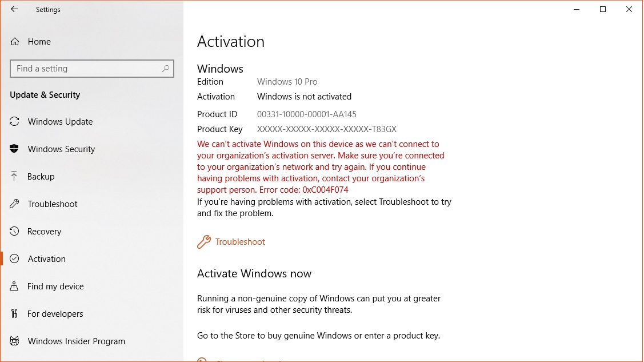Screen dimensions: 644x362
Task: Close the Settings window
Action: pos(629,9)
